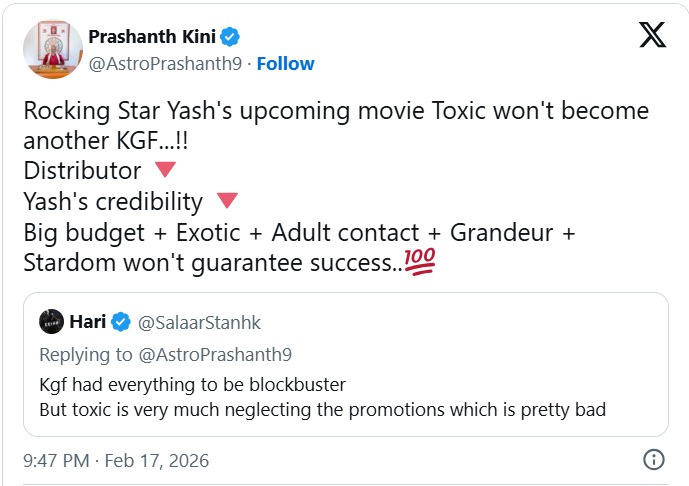Image resolution: width=689 pixels, height=486 pixels.
Task: Click the X logo icon
Action: tap(652, 36)
